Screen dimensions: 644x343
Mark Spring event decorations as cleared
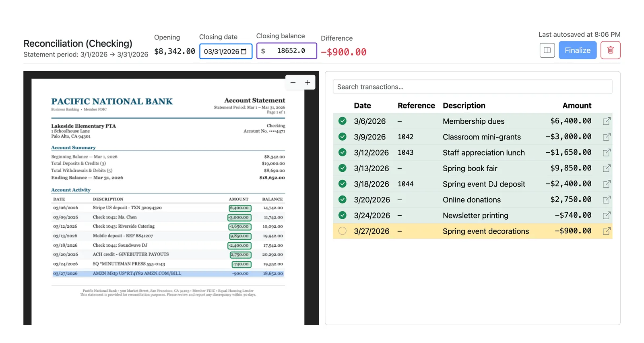[x=343, y=231]
